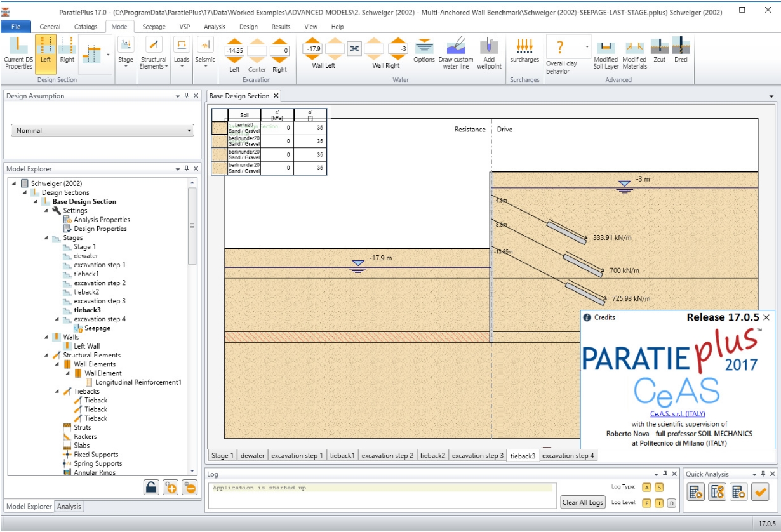This screenshot has height=532, width=781.
Task: Click the remove (minus) icon in Model Explorer
Action: tap(189, 487)
